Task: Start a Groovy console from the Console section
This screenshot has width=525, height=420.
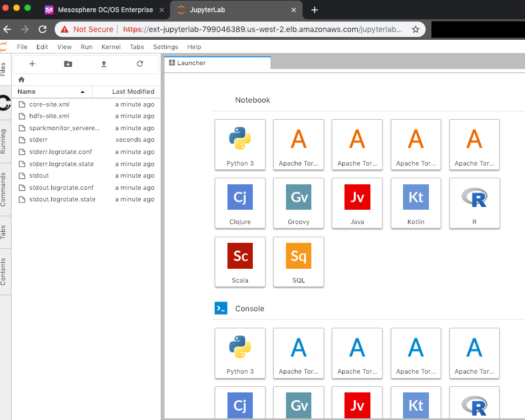Action: click(x=299, y=403)
